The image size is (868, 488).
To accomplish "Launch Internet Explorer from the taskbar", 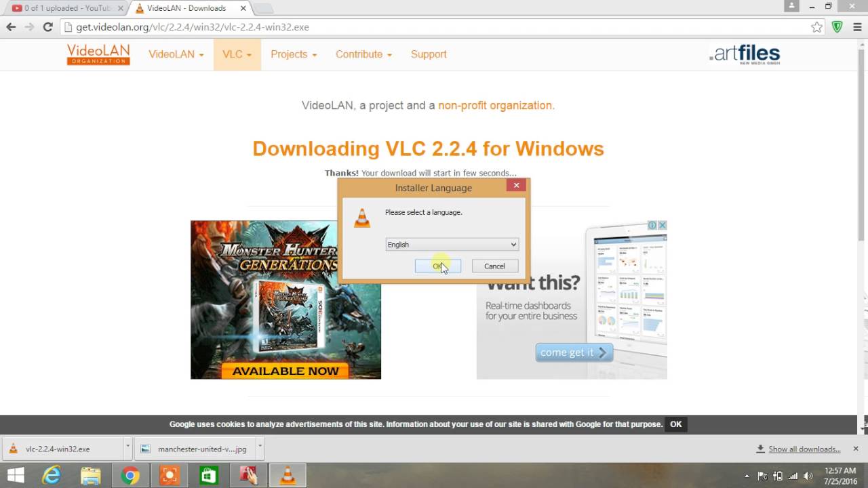I will tap(52, 476).
